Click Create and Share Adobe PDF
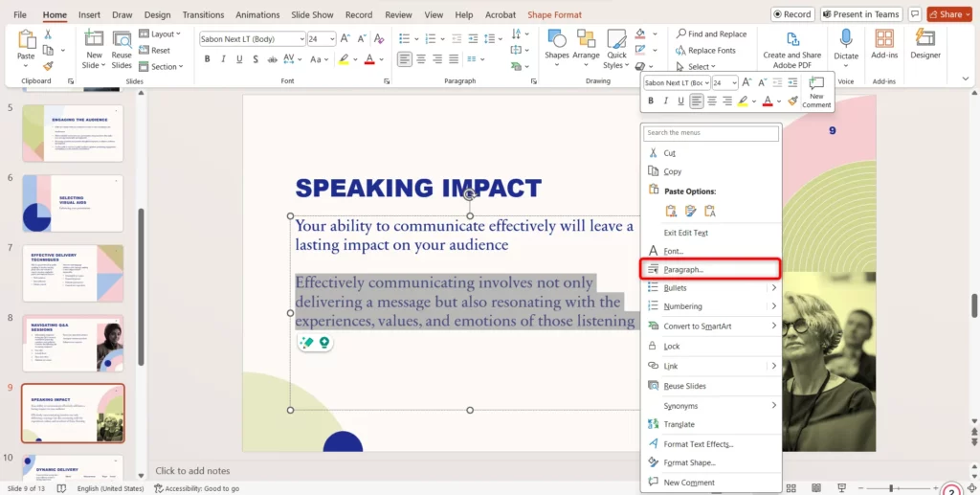 [x=791, y=46]
